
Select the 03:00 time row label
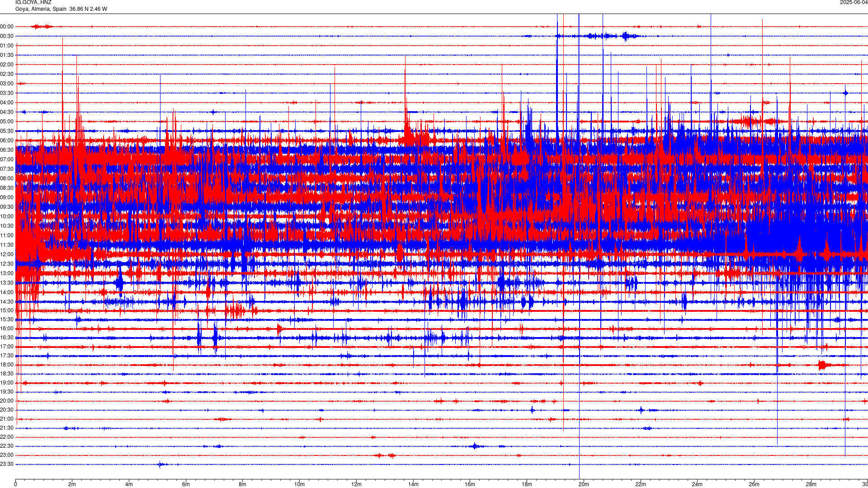[7, 84]
